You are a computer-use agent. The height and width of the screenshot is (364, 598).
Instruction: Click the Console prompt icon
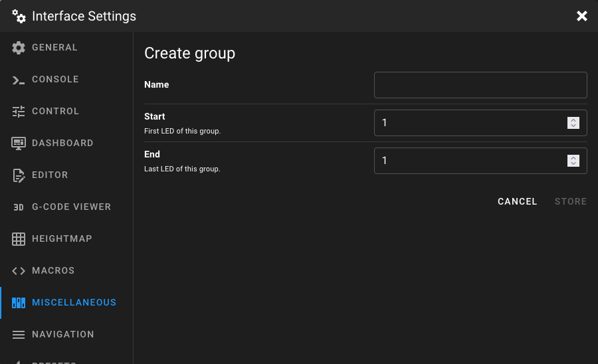pyautogui.click(x=19, y=80)
